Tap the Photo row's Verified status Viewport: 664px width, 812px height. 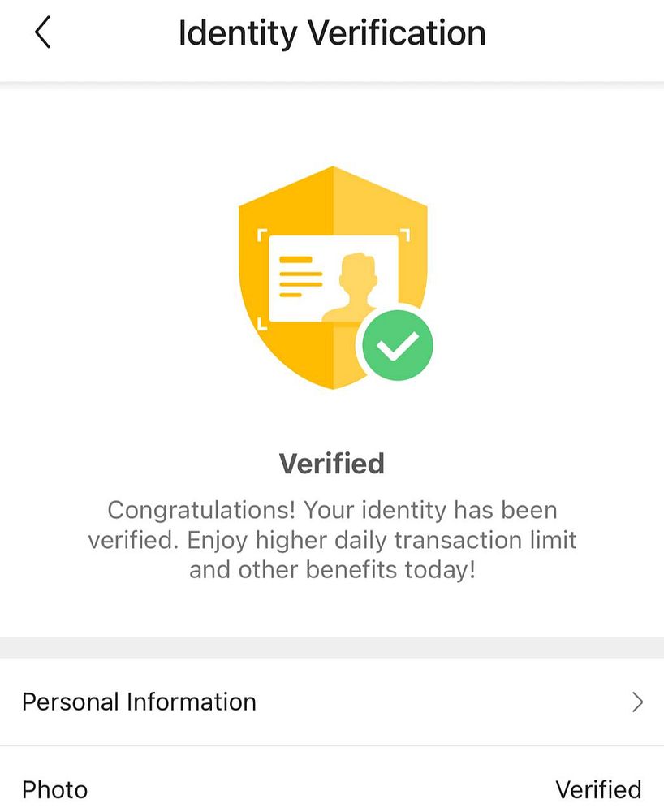pyautogui.click(x=598, y=790)
